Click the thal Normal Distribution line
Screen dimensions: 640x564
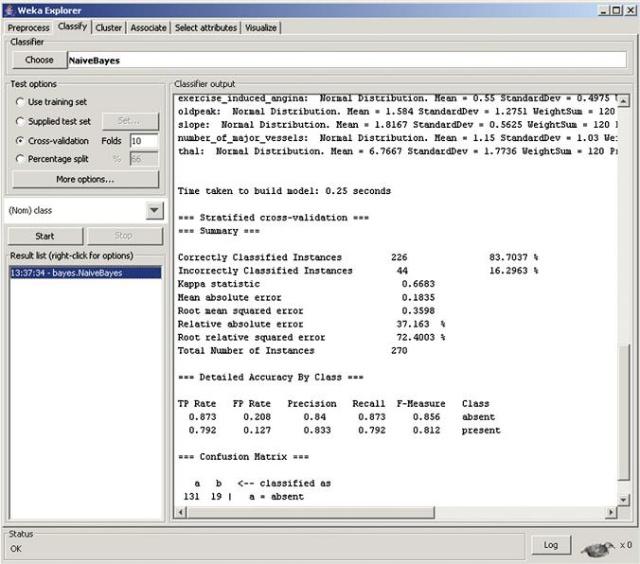[x=398, y=151]
